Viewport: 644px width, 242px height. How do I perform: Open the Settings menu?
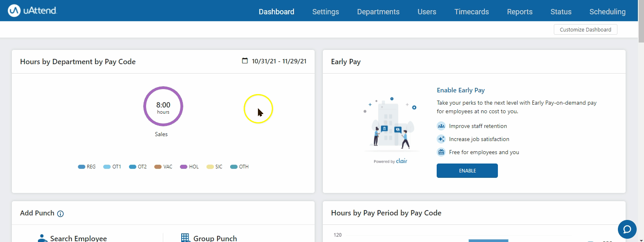[326, 12]
